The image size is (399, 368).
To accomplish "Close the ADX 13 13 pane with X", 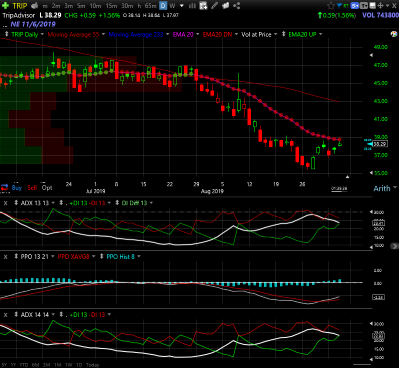I will click(5, 203).
